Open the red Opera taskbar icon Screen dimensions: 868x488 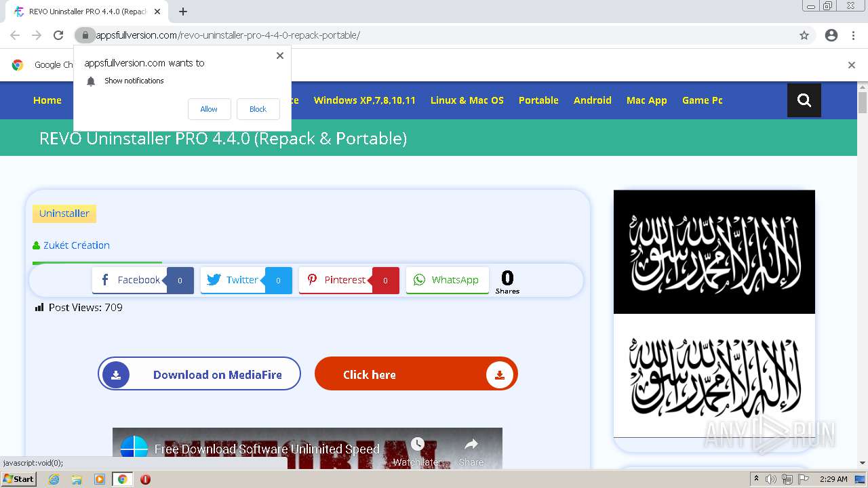pos(145,479)
